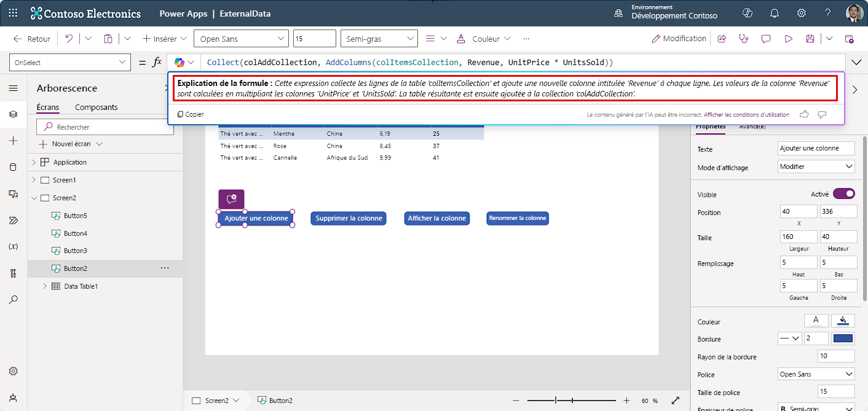Viewport: 868px width, 411px height.
Task: Open the Media icon in sidebar
Action: point(13,194)
